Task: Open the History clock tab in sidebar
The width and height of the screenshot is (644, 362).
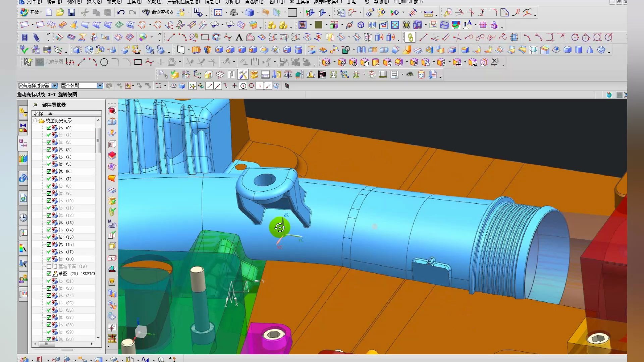Action: pyautogui.click(x=23, y=217)
